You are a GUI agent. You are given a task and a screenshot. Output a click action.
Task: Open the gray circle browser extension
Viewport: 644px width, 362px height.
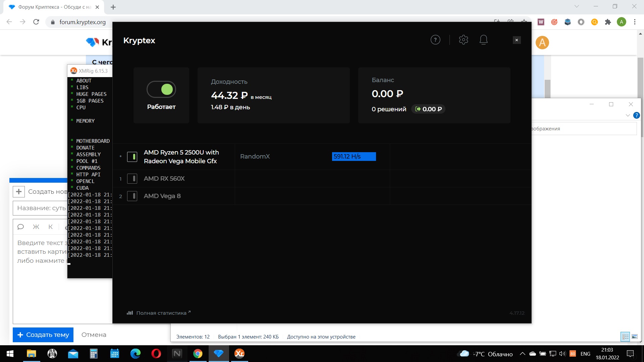pyautogui.click(x=581, y=22)
